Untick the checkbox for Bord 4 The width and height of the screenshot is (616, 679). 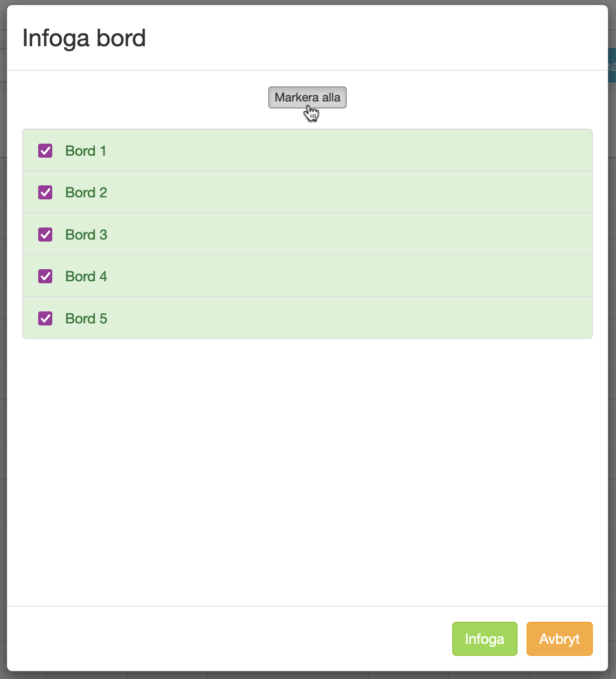[45, 276]
